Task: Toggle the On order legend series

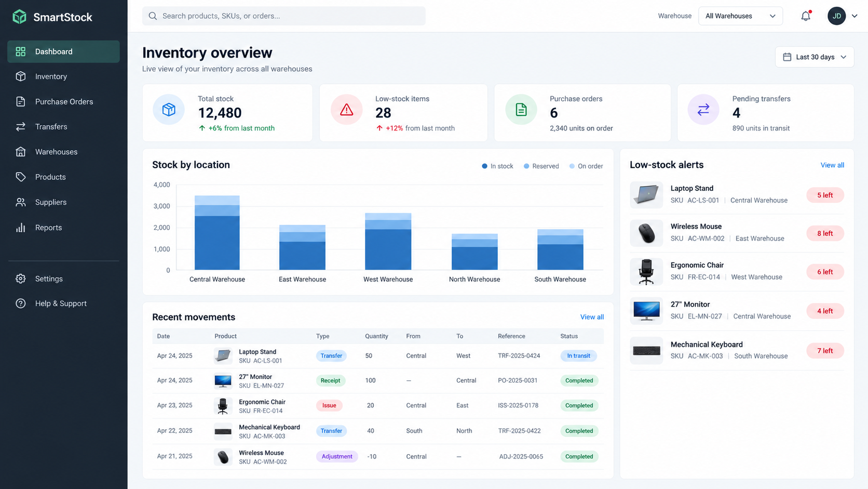Action: coord(586,166)
